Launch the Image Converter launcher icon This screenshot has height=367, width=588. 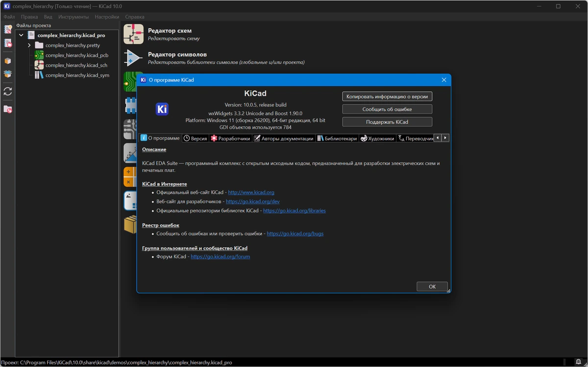pyautogui.click(x=129, y=153)
